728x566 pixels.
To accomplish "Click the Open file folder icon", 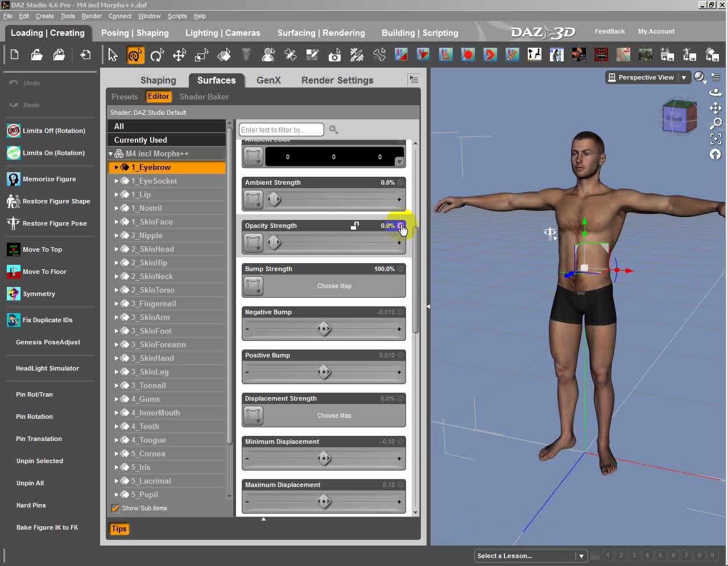I will point(37,55).
